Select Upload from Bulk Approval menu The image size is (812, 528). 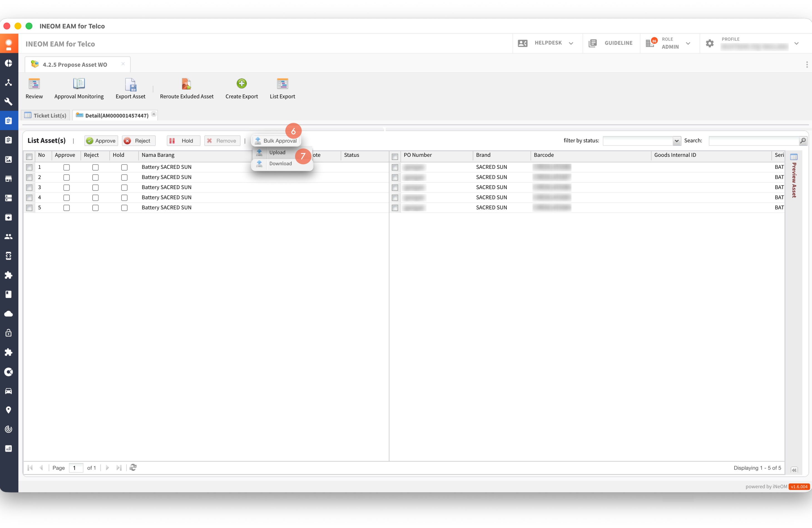click(x=277, y=152)
